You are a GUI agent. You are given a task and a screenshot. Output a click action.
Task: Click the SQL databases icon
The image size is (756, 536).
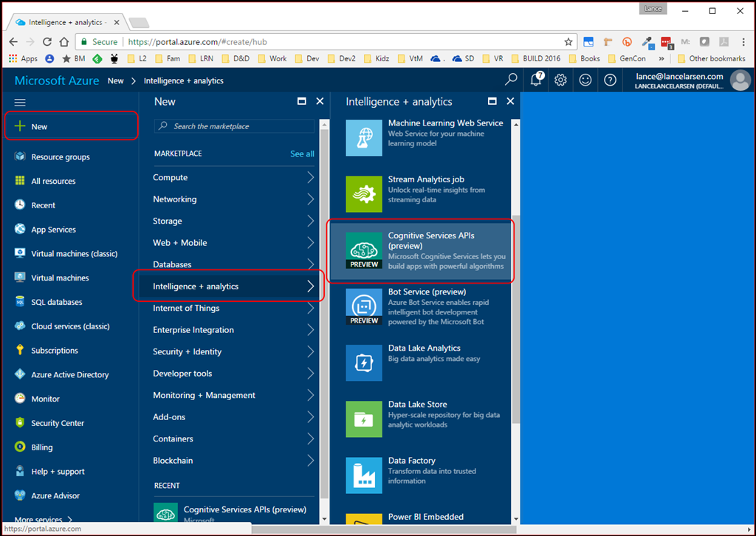pos(20,302)
